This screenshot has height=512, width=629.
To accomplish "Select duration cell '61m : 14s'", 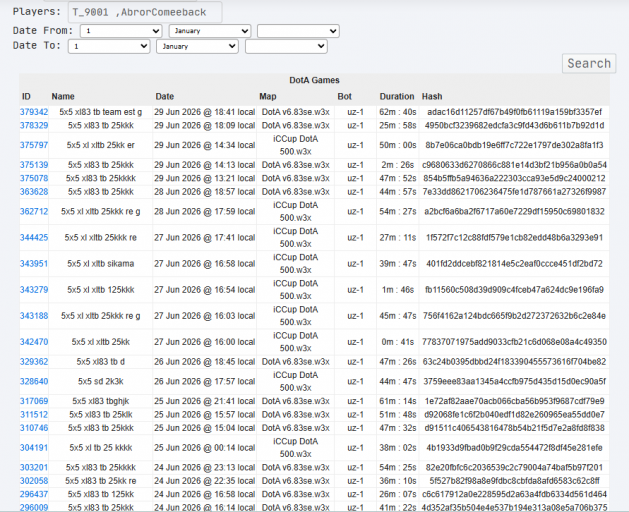I will coord(398,400).
